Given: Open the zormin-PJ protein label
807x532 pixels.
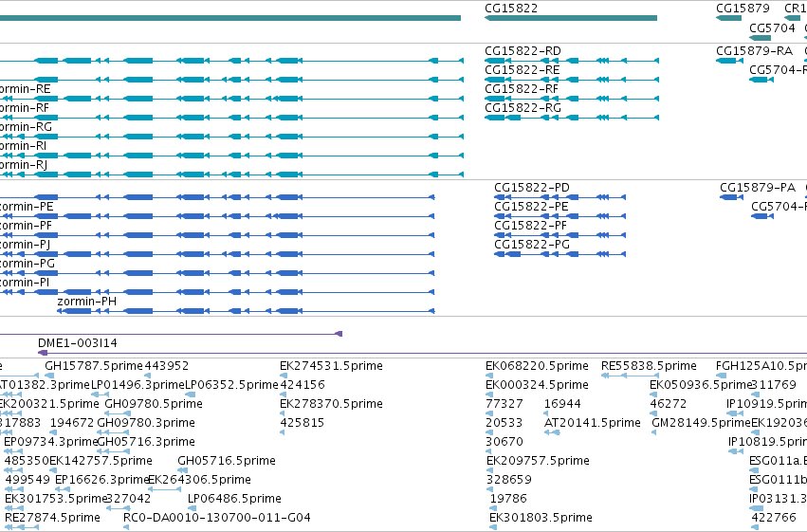Looking at the screenshot, I should (x=26, y=245).
